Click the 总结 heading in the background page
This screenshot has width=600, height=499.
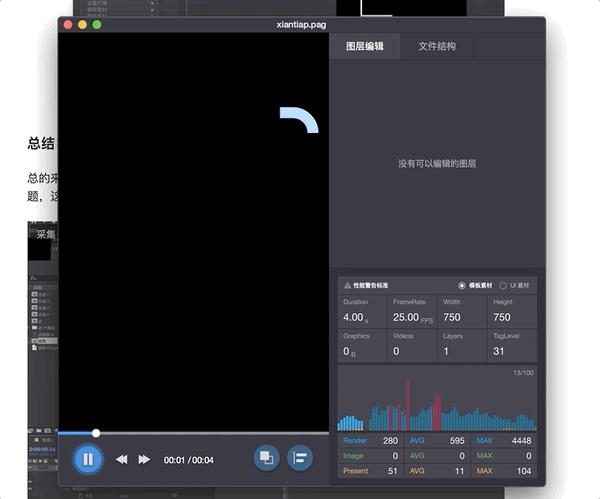pos(41,144)
